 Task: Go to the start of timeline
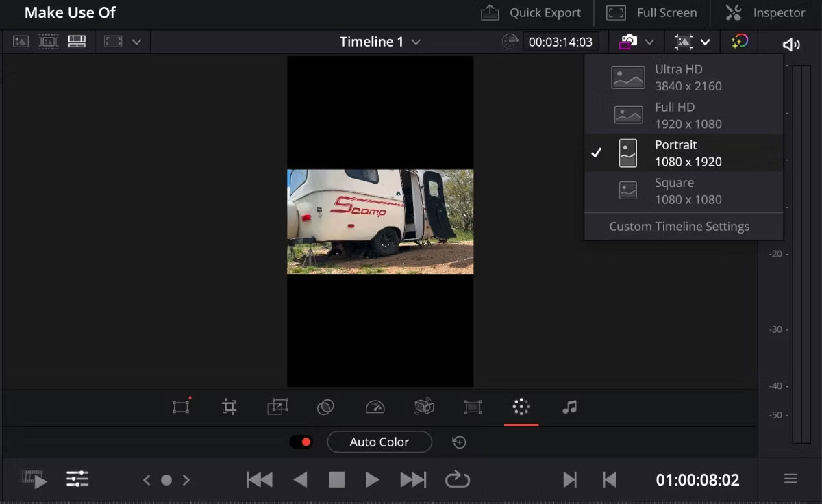pyautogui.click(x=259, y=479)
